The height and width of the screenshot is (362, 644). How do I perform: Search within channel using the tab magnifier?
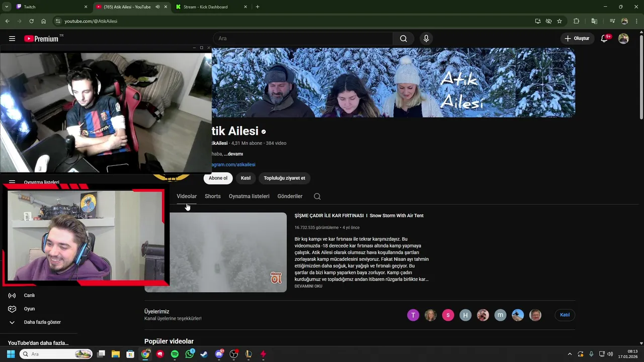317,197
